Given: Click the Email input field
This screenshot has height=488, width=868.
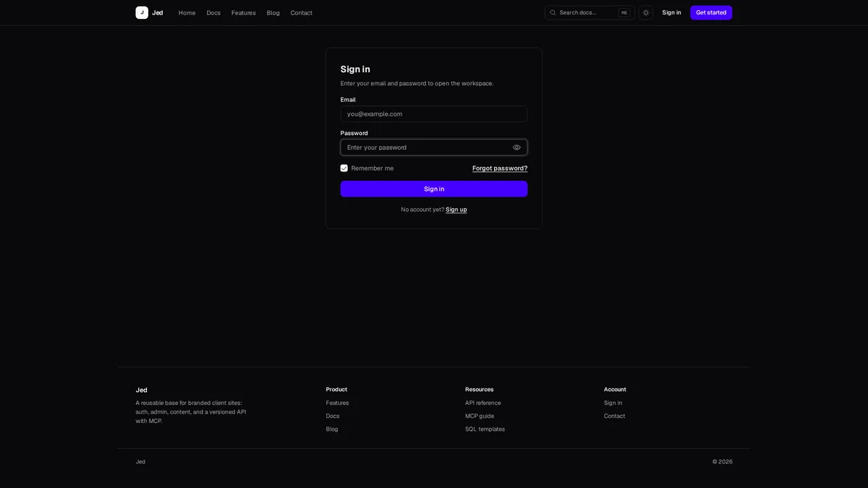Looking at the screenshot, I should tap(434, 114).
